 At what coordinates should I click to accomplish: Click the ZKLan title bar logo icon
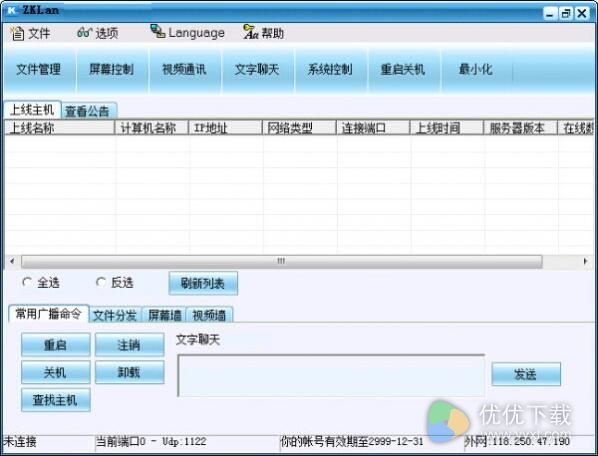click(12, 10)
